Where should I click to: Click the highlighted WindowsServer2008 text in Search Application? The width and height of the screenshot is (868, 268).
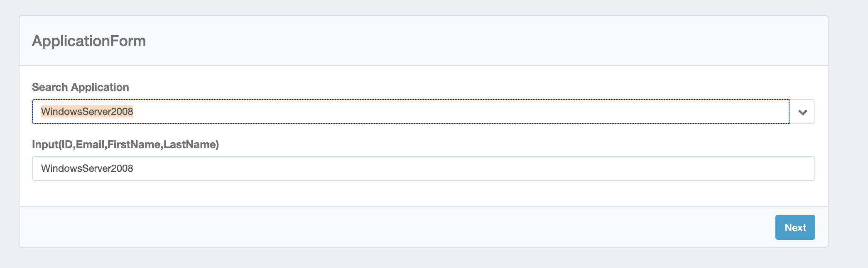pyautogui.click(x=87, y=112)
